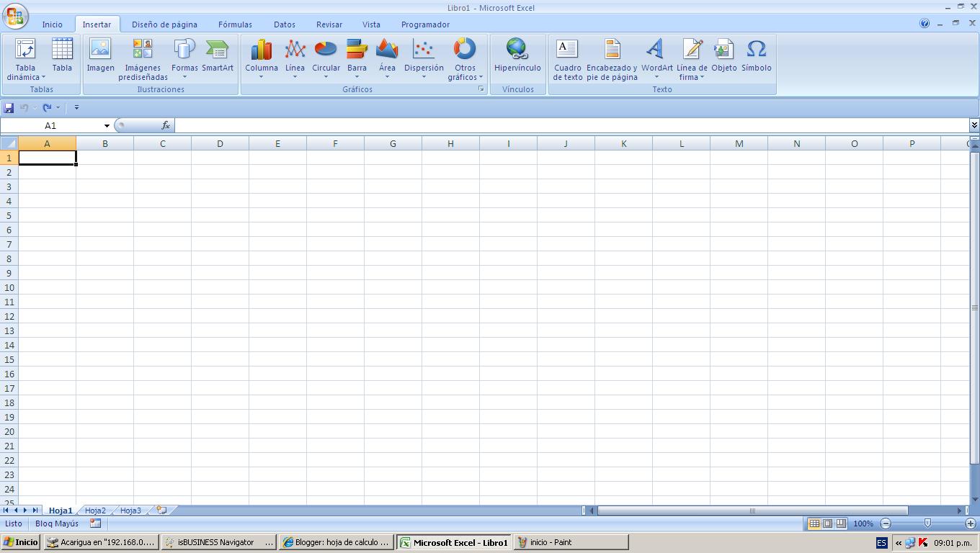Open the Windows Inicio start button
Viewport: 980px width, 553px height.
pyautogui.click(x=21, y=542)
